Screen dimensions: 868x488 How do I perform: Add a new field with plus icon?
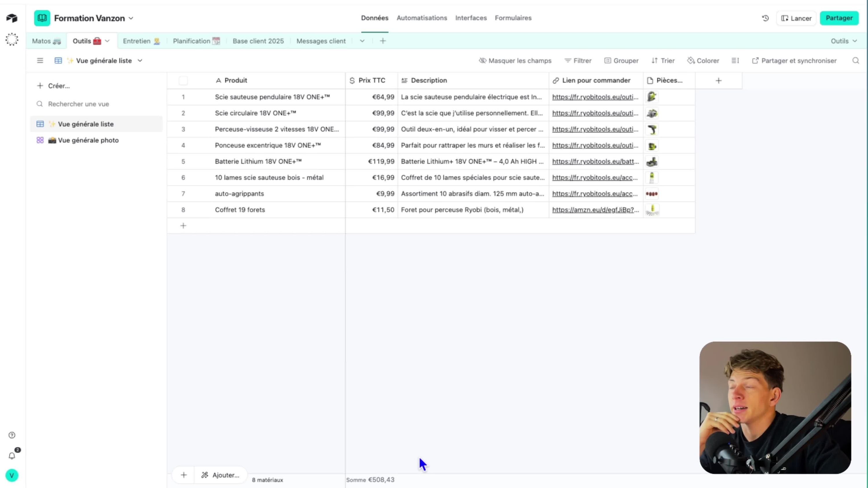click(x=719, y=80)
